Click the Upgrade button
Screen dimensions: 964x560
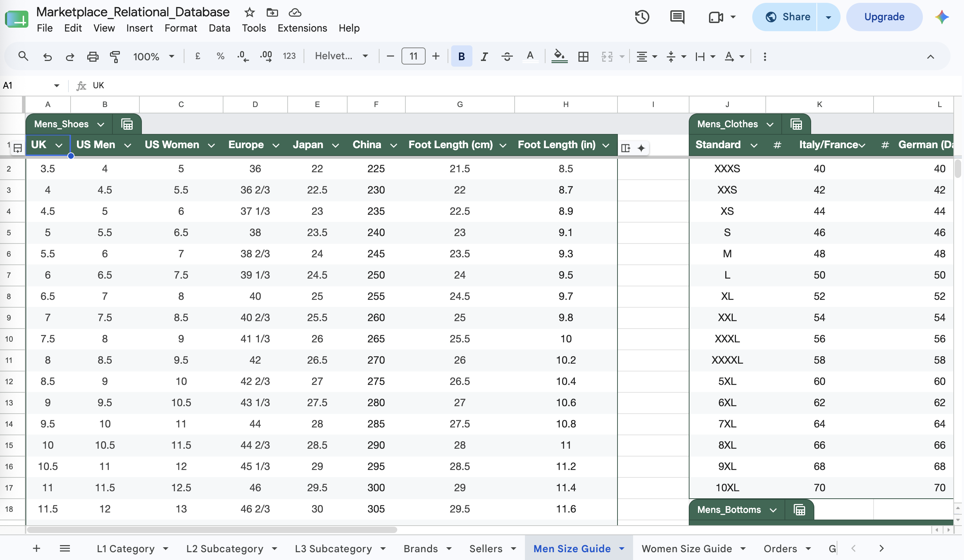click(885, 17)
